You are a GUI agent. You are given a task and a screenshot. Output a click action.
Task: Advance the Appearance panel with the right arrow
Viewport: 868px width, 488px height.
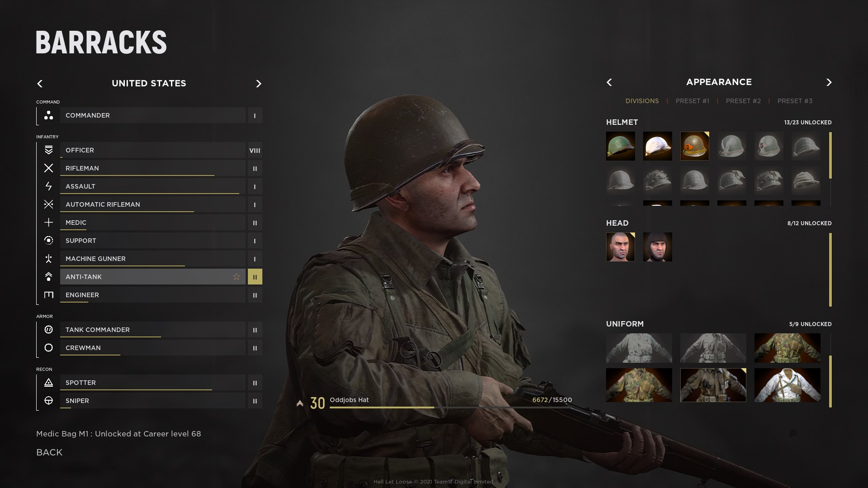pos(829,82)
